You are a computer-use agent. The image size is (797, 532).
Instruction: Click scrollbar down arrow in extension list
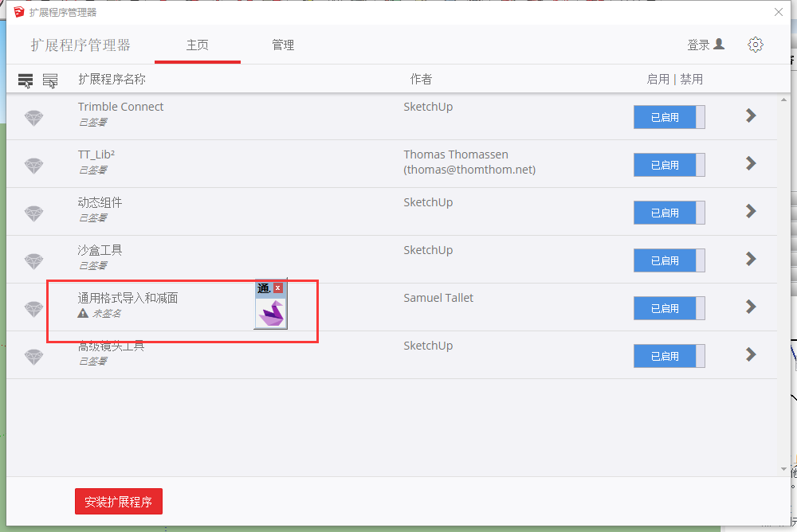[783, 469]
